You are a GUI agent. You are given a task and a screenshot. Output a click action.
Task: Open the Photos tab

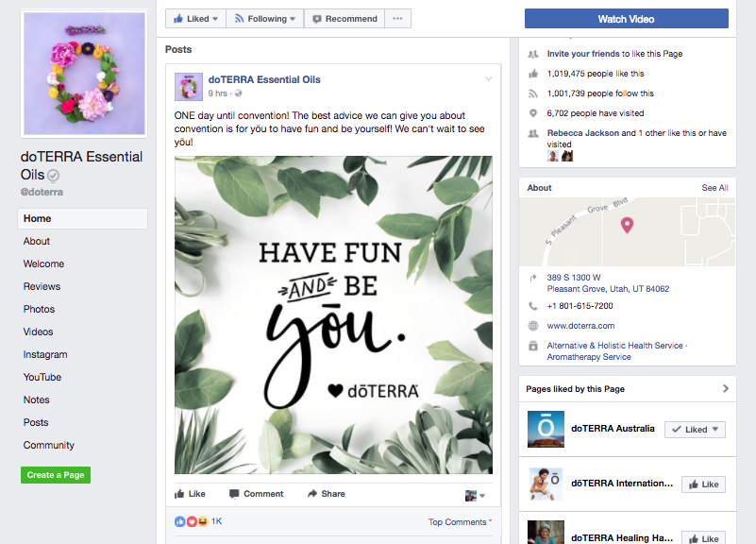click(x=39, y=309)
